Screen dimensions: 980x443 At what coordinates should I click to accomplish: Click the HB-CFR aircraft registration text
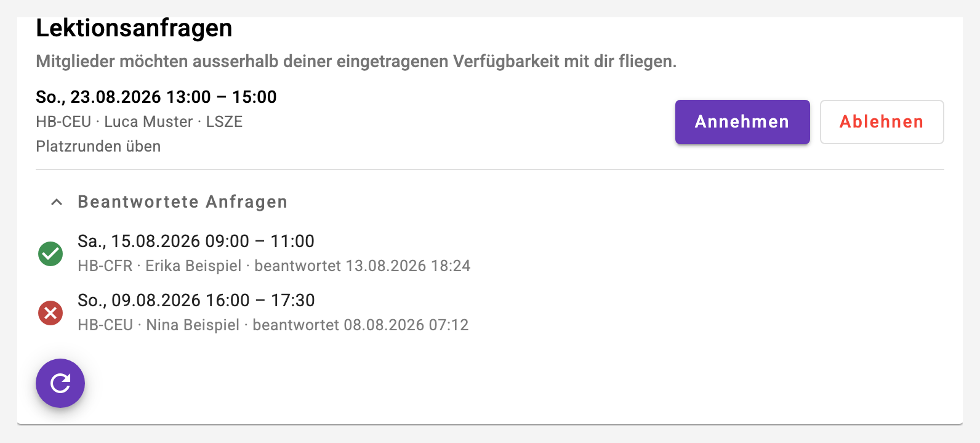click(105, 266)
